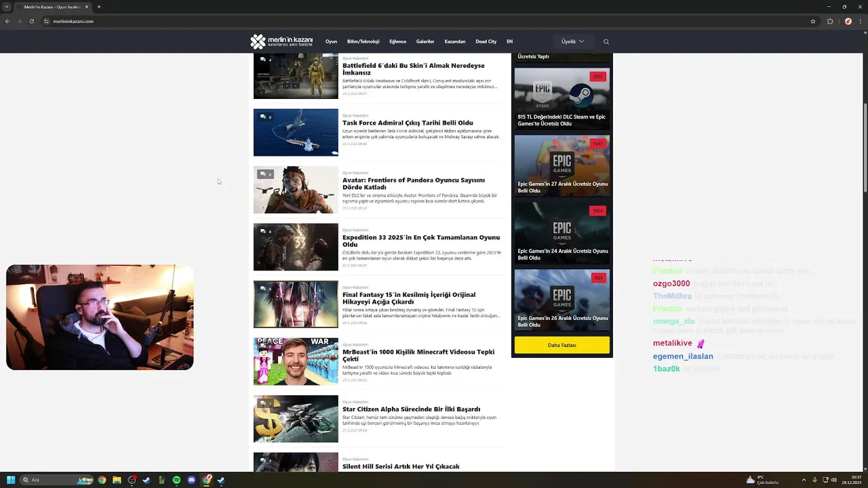Screen dimensions: 868x488
Task: Click chat username ozgo3000
Action: click(671, 284)
